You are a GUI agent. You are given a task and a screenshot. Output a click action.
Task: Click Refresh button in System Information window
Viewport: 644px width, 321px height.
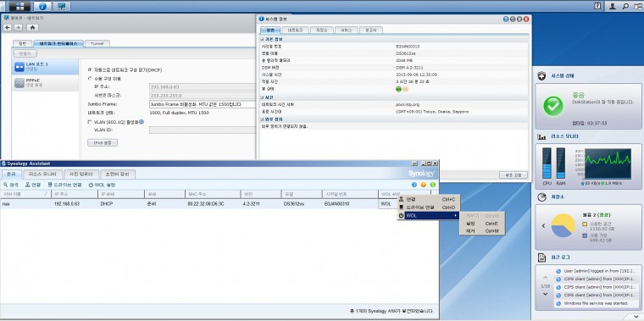(x=513, y=174)
